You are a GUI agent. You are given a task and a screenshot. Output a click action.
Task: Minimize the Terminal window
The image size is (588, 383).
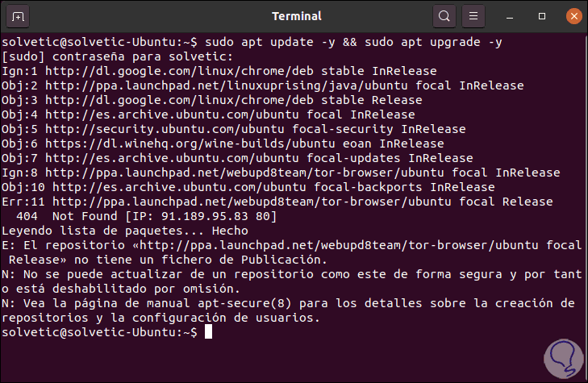click(510, 15)
